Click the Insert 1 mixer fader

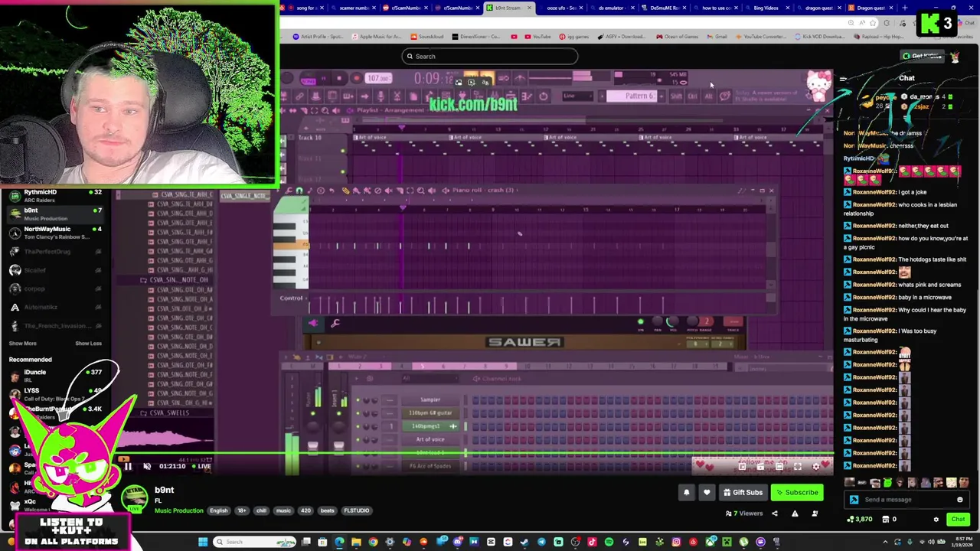click(338, 445)
